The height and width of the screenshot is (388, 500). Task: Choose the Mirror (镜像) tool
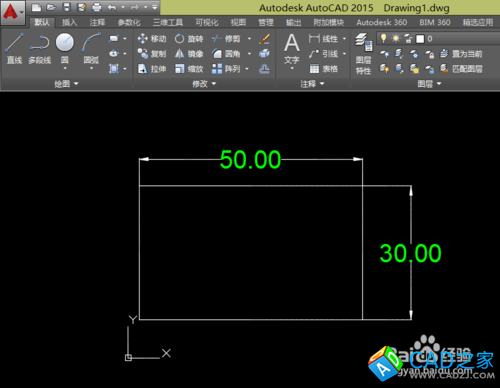click(189, 54)
